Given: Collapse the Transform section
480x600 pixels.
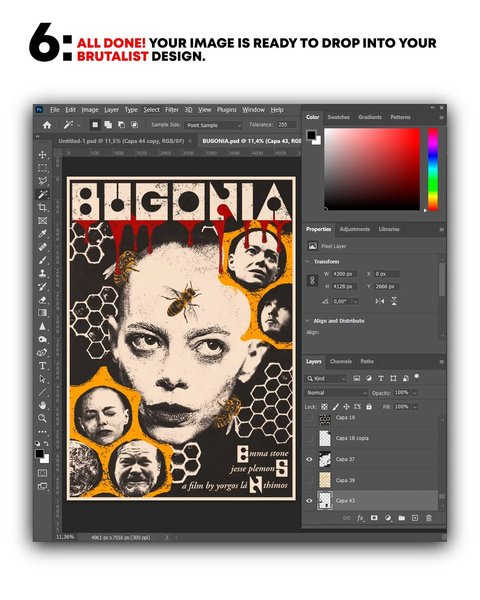Looking at the screenshot, I should tap(308, 261).
